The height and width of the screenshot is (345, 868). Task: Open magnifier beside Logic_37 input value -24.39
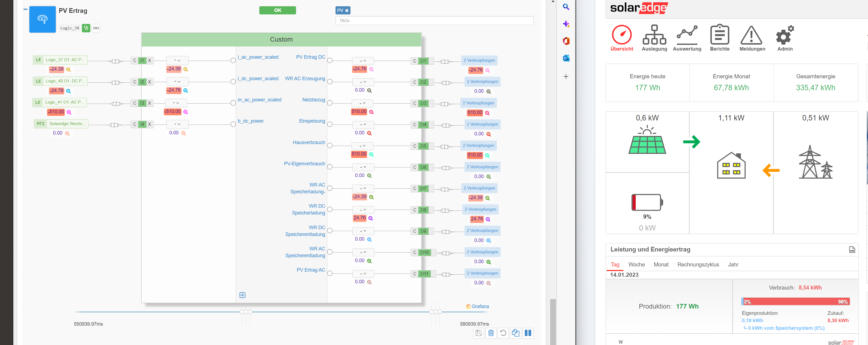click(x=68, y=70)
